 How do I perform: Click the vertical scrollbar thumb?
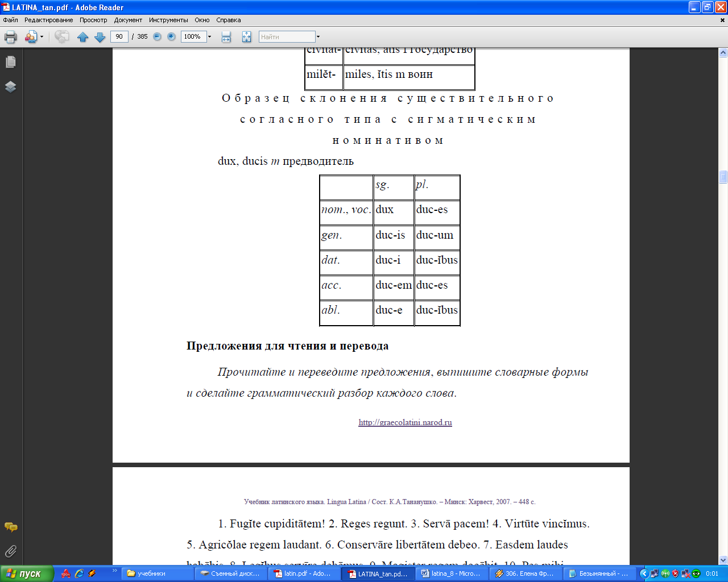pyautogui.click(x=723, y=177)
